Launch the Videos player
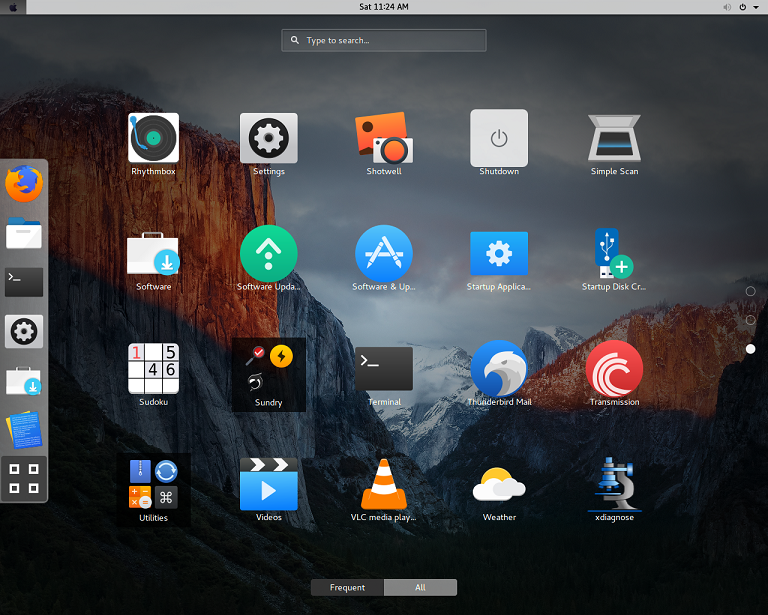 pyautogui.click(x=268, y=484)
